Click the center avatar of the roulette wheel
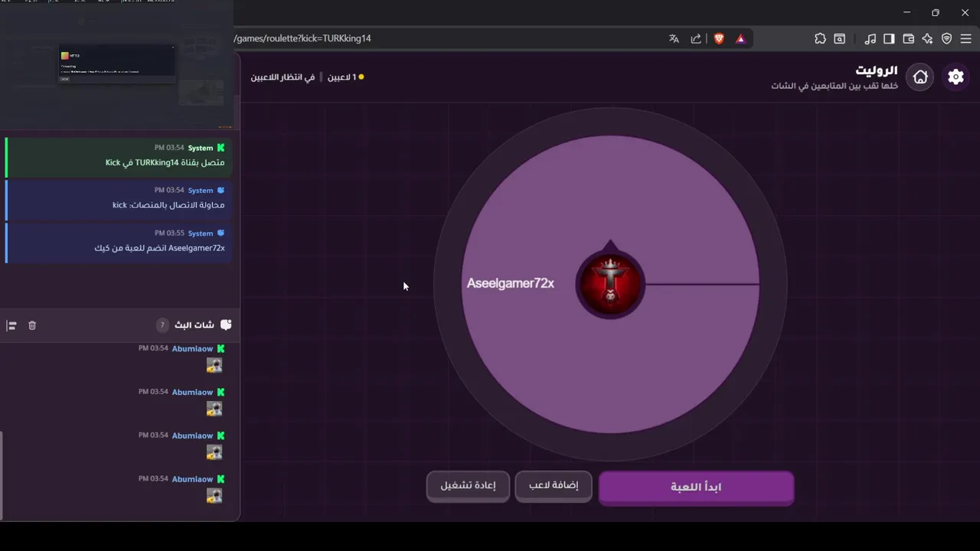980x551 pixels. point(610,284)
